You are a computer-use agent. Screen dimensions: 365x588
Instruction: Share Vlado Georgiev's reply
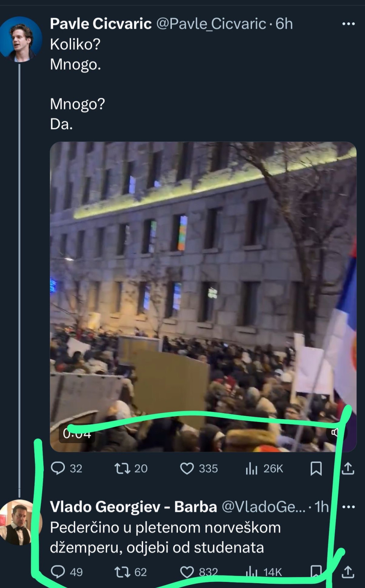pyautogui.click(x=348, y=572)
